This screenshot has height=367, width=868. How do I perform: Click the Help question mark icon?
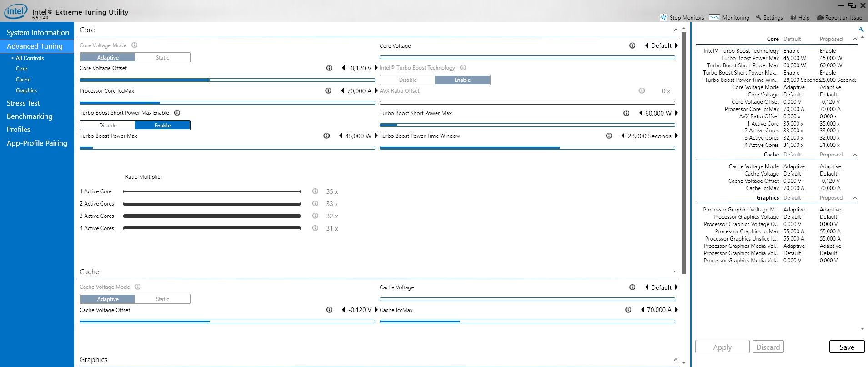[793, 17]
